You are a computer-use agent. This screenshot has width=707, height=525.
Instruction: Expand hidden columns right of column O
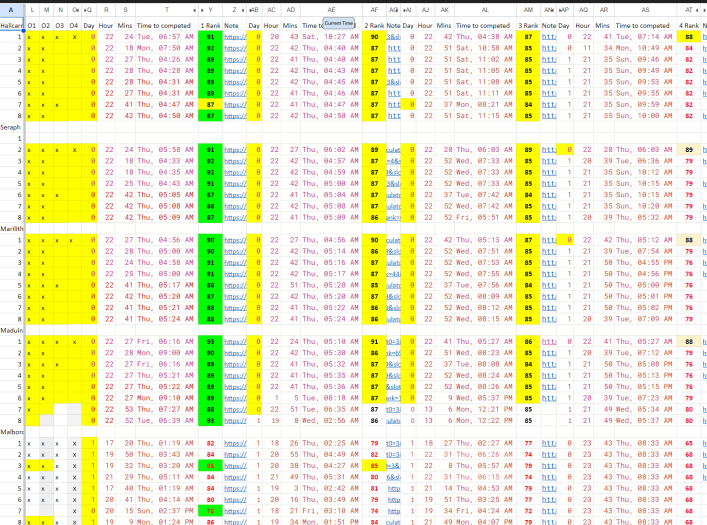click(x=78, y=10)
